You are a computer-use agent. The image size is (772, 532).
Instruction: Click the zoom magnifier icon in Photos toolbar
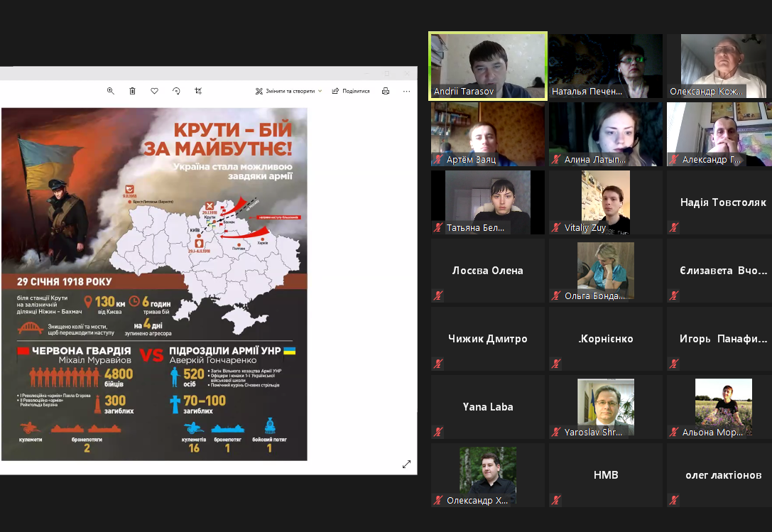tap(110, 91)
